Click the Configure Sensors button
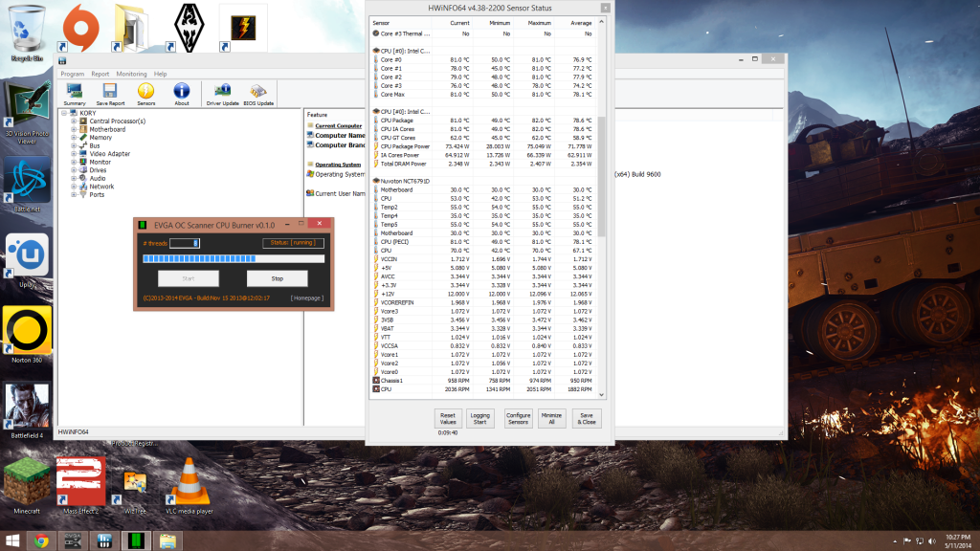The height and width of the screenshot is (551, 980). click(518, 418)
